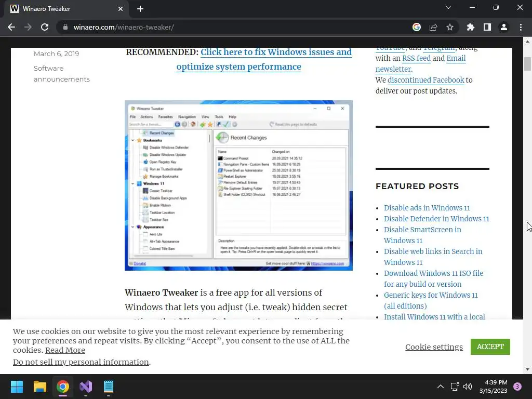532x399 pixels.
Task: Show hidden system tray icons
Action: 441,387
